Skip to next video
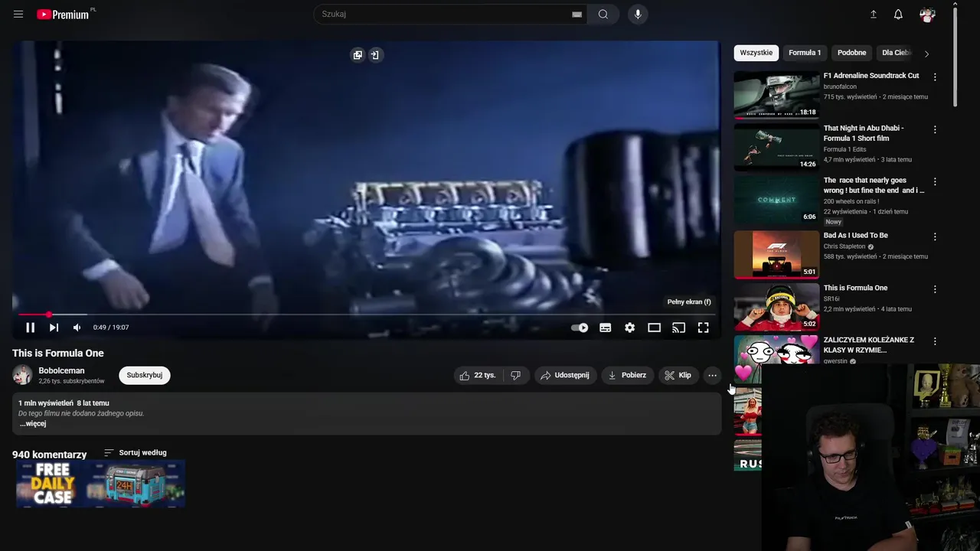This screenshot has width=980, height=551. click(x=54, y=328)
